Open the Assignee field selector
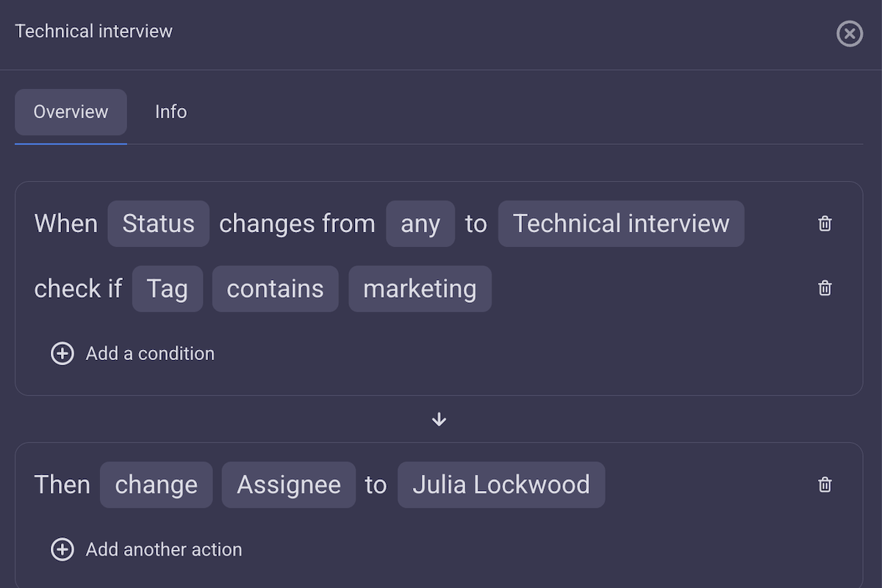882x588 pixels. (x=288, y=484)
